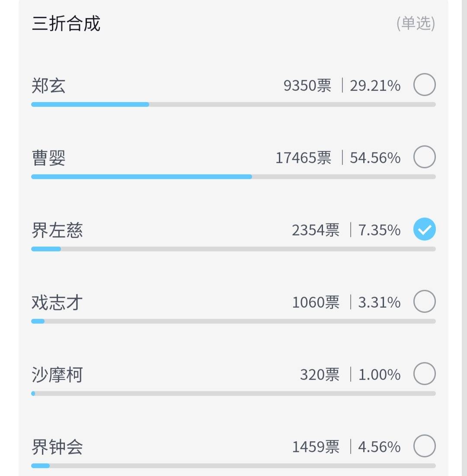Screen dimensions: 467x476
Task: Click the 29.21% percentage for 郑玄
Action: [x=375, y=86]
